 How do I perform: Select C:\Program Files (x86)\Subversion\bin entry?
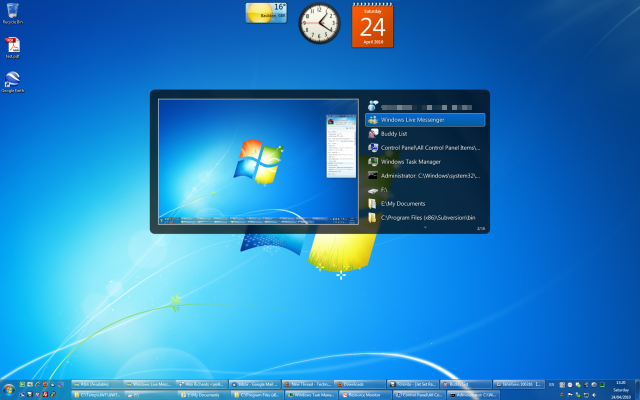[425, 218]
